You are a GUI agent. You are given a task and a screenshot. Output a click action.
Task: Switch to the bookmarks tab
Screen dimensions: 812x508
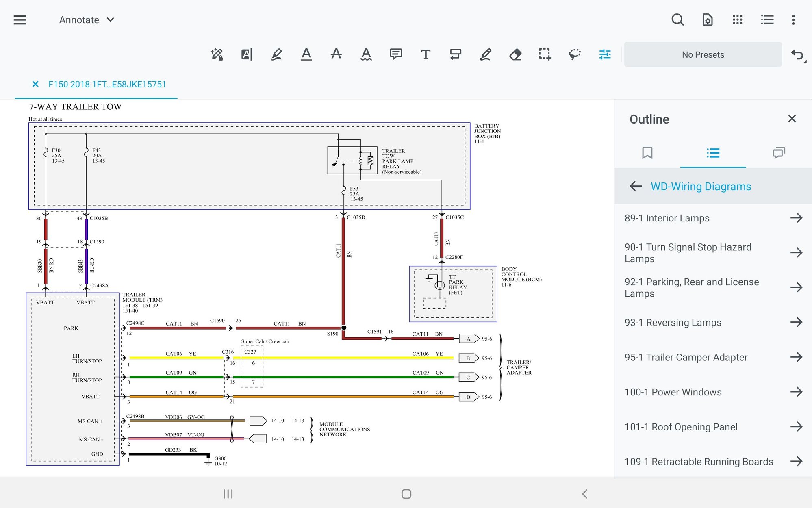[x=647, y=153]
